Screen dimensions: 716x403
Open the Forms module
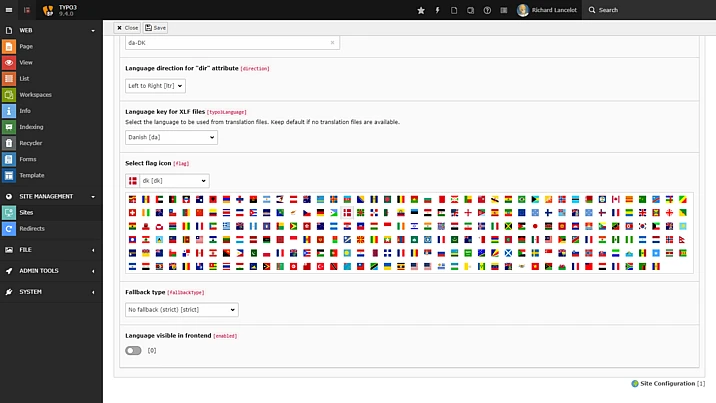click(27, 159)
